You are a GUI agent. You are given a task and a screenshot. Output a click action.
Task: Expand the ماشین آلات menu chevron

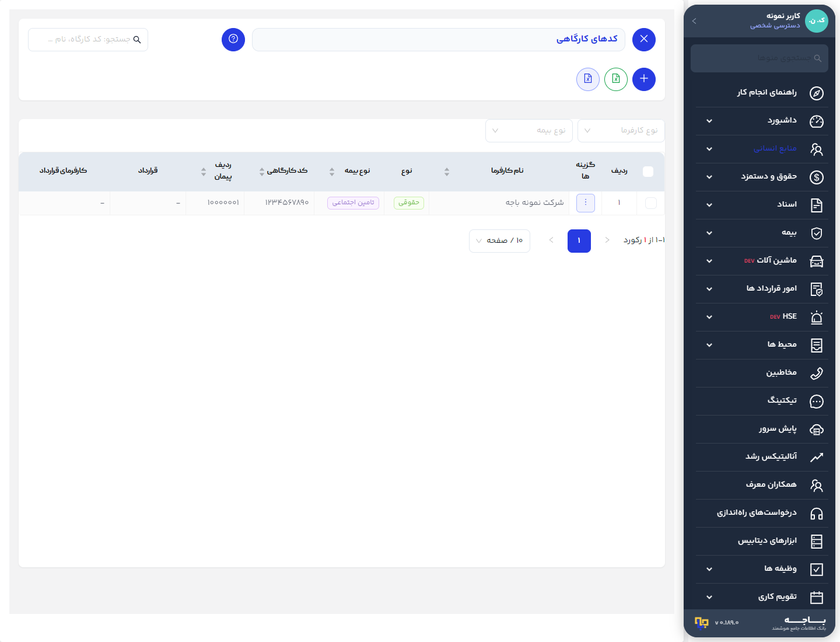click(709, 261)
